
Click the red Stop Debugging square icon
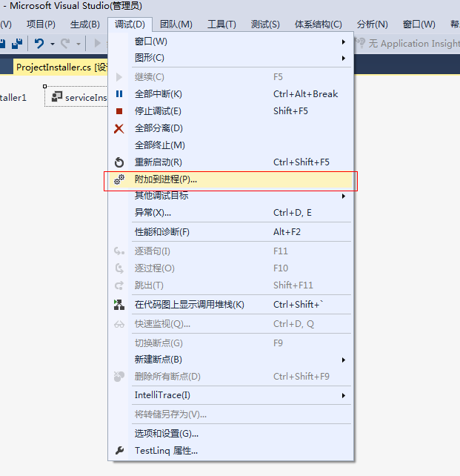(119, 111)
